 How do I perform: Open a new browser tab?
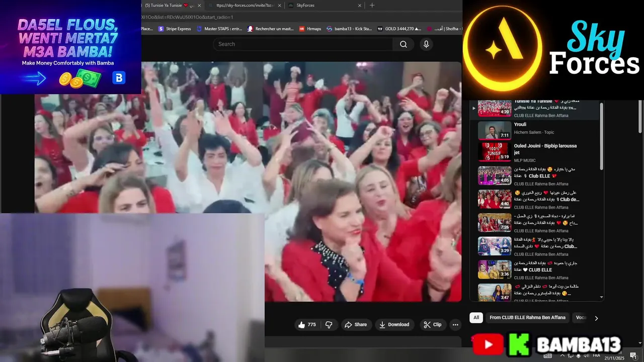[x=372, y=6]
